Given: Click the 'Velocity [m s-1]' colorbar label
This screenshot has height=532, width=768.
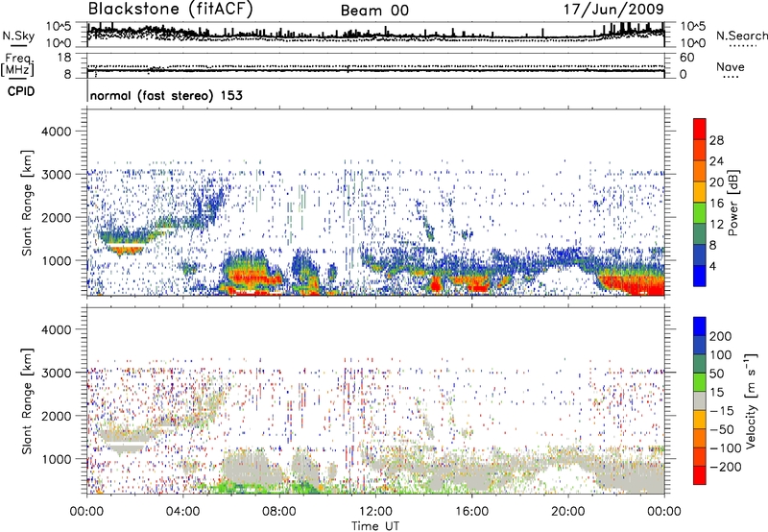Looking at the screenshot, I should [751, 400].
